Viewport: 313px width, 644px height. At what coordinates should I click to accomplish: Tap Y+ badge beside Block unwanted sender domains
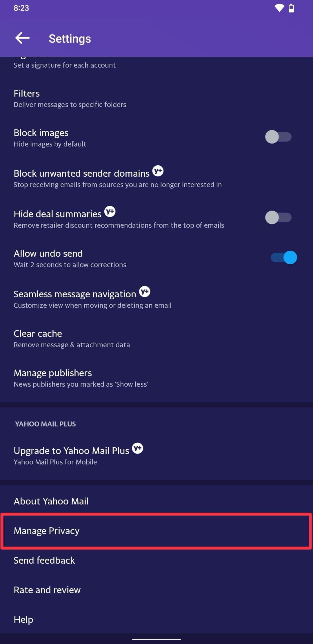pos(158,171)
